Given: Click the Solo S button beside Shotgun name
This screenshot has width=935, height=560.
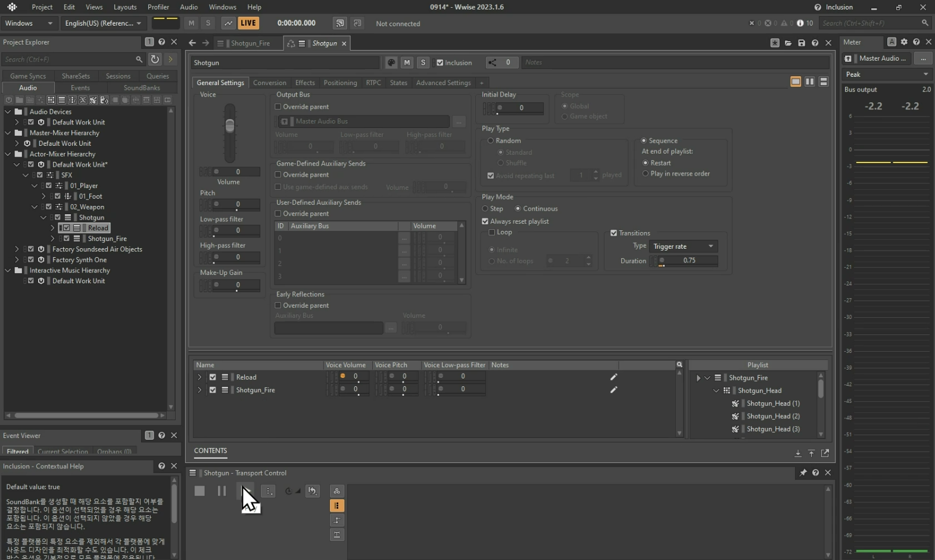Looking at the screenshot, I should coord(423,62).
